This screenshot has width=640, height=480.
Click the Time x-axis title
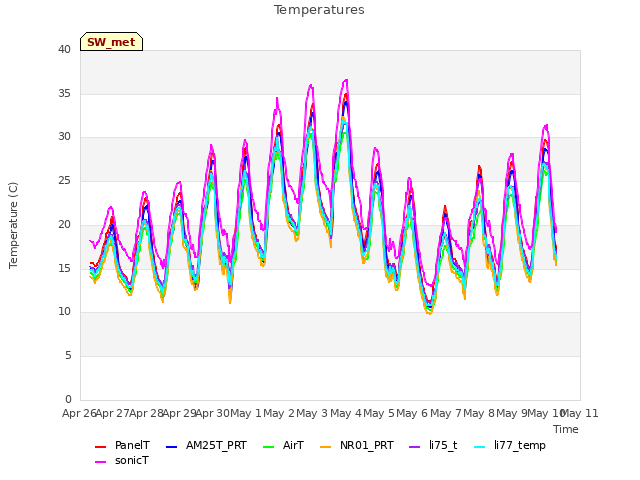click(566, 429)
